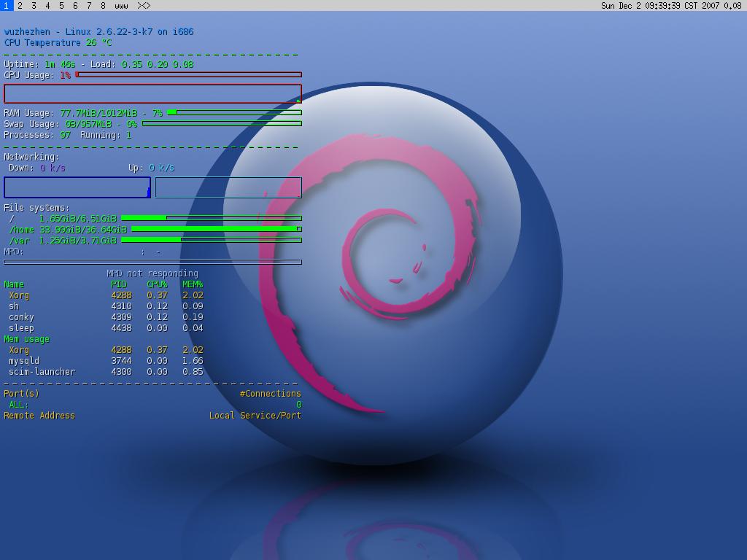Select workspace tag 8
Viewport: 747px width, 560px height.
(x=103, y=6)
